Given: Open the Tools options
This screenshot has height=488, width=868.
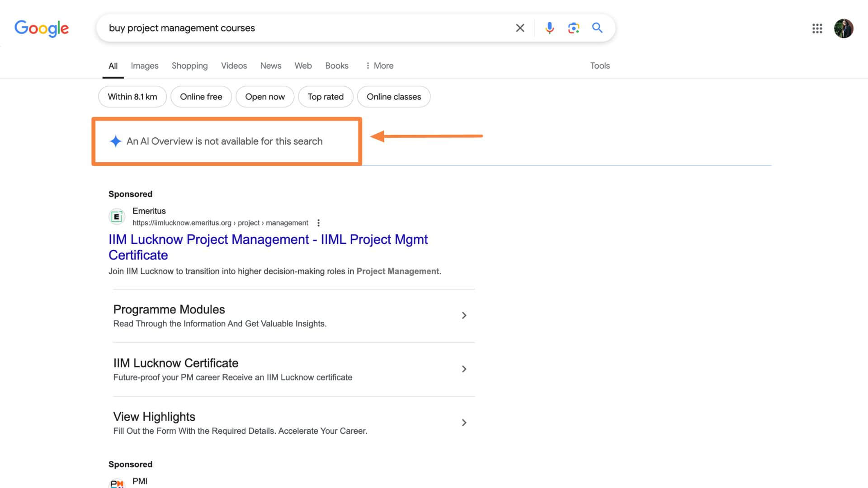Looking at the screenshot, I should point(600,66).
